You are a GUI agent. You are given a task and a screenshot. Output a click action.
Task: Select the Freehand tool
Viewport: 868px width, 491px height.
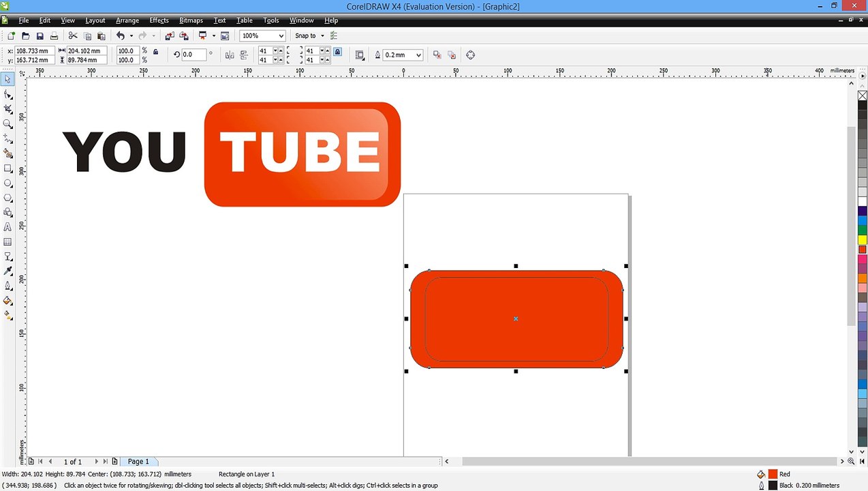[x=7, y=139]
